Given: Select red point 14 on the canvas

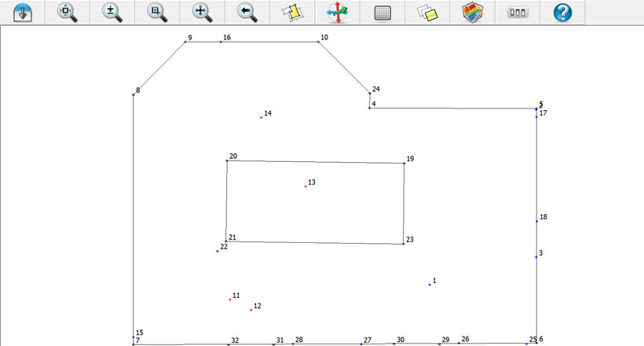Looking at the screenshot, I should pos(262,117).
